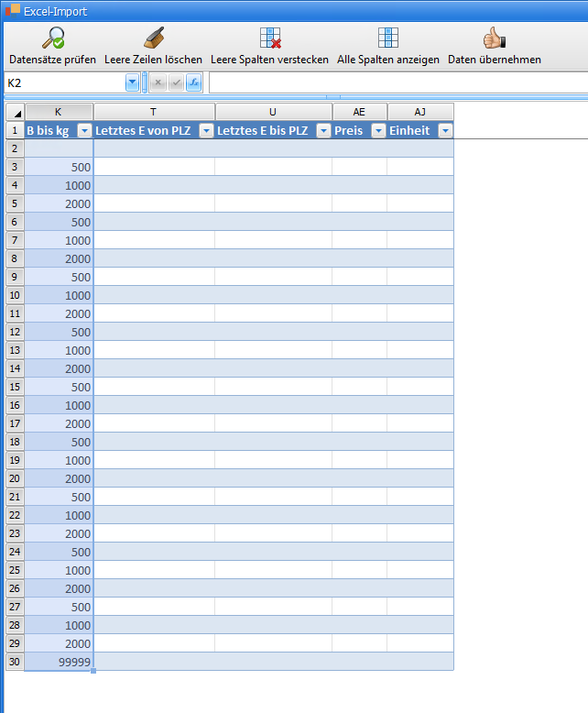The height and width of the screenshot is (713, 588).
Task: Select column header T
Action: (154, 113)
